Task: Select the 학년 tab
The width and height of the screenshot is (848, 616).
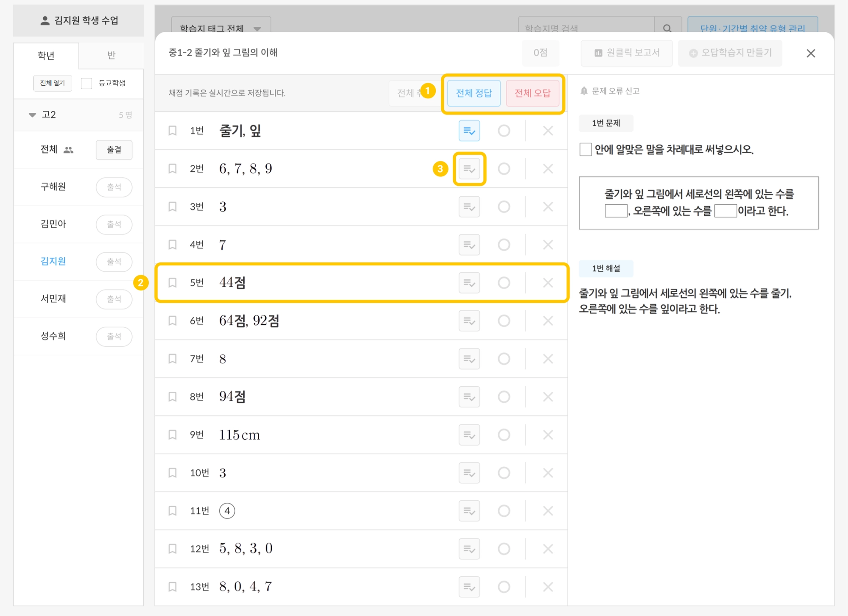Action: tap(46, 55)
